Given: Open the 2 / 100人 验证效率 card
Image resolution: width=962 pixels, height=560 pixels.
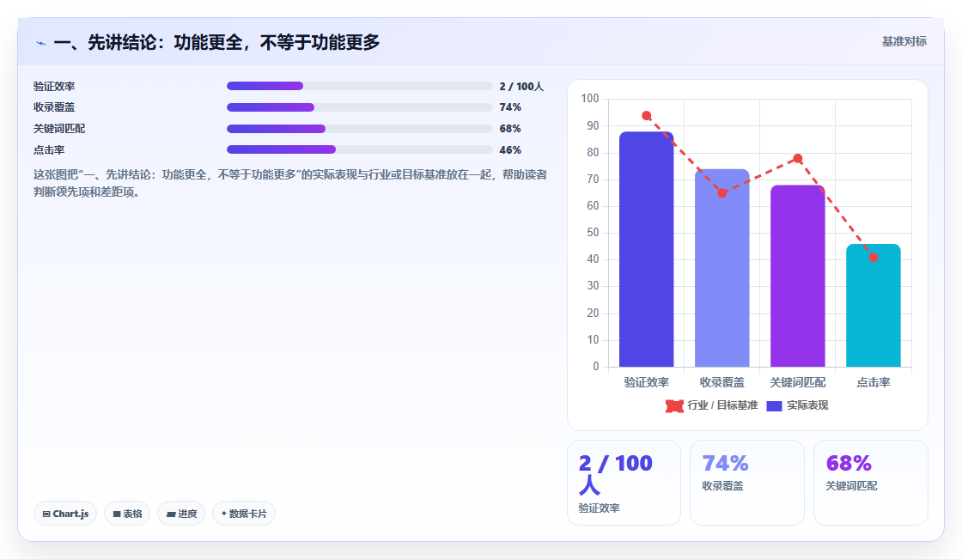Looking at the screenshot, I should coord(624,483).
